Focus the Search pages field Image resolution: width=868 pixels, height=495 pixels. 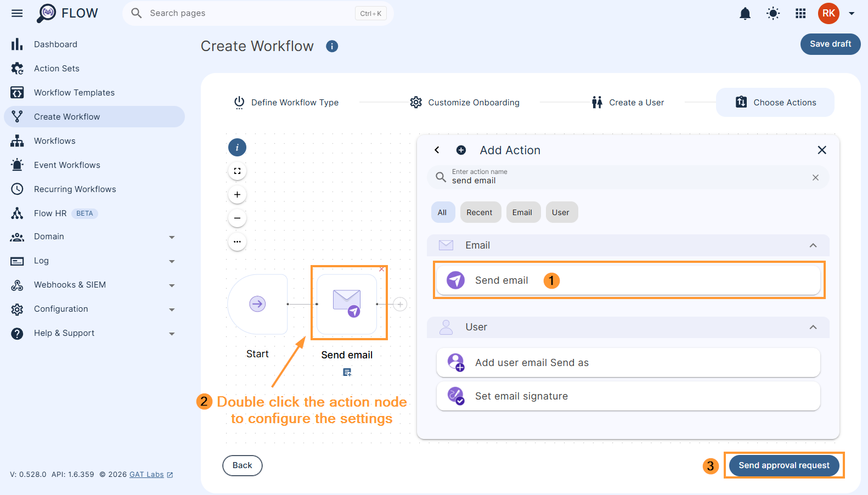[x=258, y=13]
